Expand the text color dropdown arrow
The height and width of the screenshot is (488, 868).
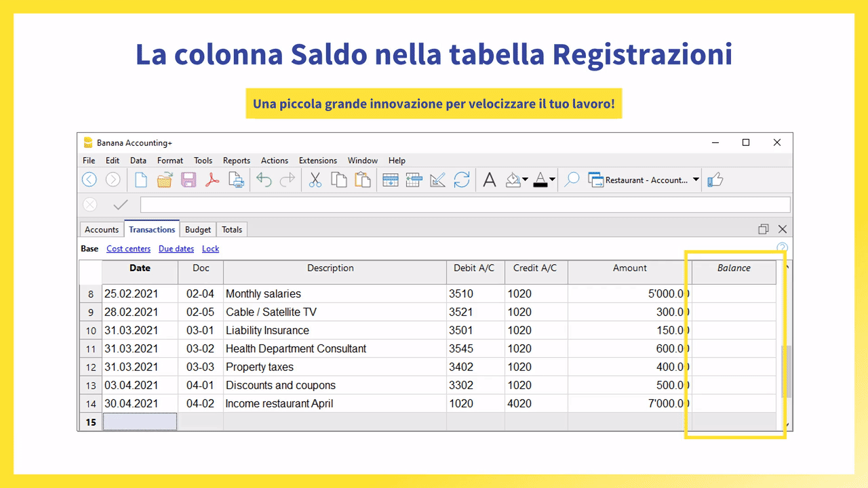click(x=552, y=180)
